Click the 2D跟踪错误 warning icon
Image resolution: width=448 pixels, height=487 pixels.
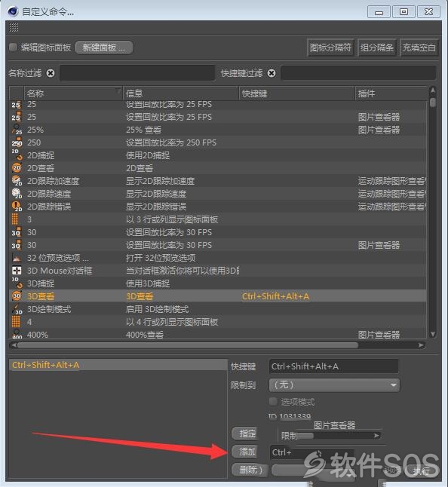17,207
